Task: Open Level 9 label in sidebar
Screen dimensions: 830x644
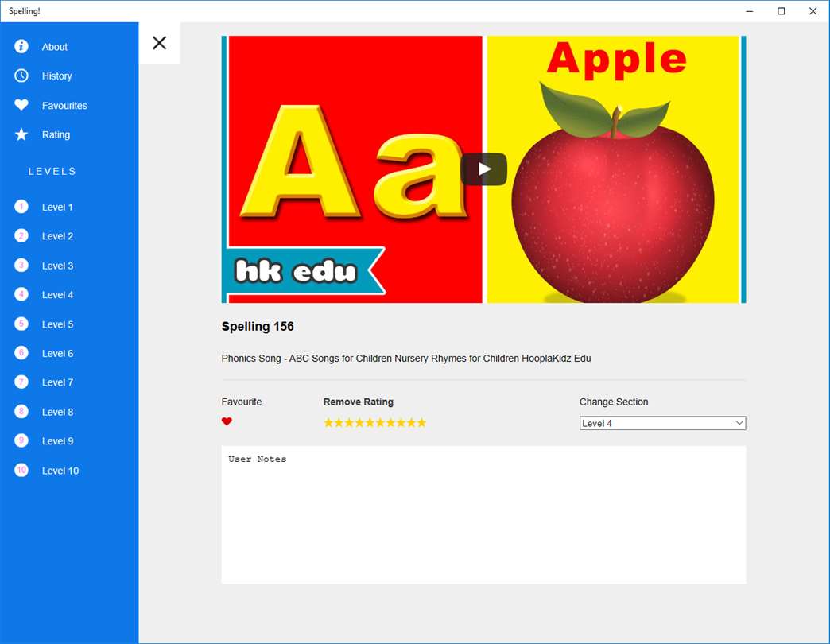Action: [x=57, y=441]
